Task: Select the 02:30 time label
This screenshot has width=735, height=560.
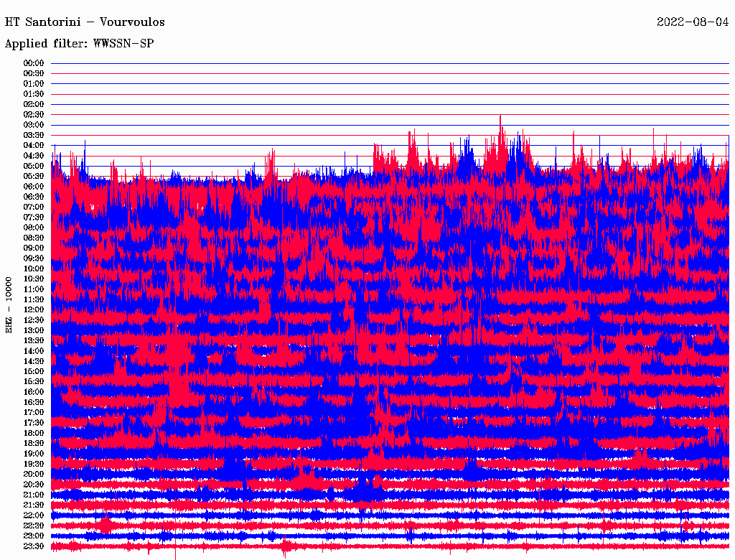Action: (x=34, y=115)
